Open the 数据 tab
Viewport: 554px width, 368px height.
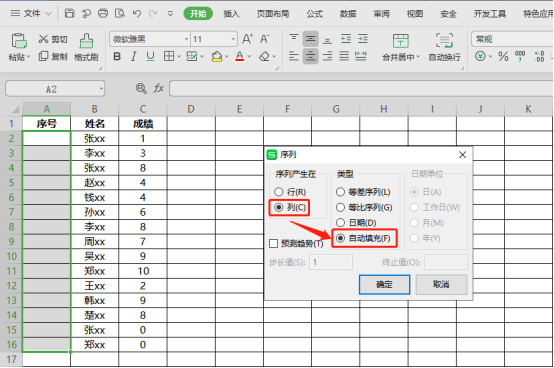pyautogui.click(x=348, y=14)
